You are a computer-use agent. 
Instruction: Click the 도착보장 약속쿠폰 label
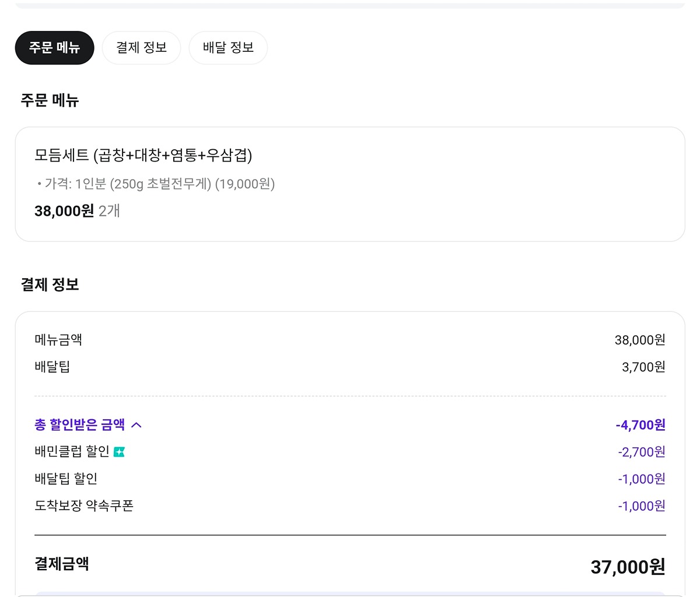point(84,505)
